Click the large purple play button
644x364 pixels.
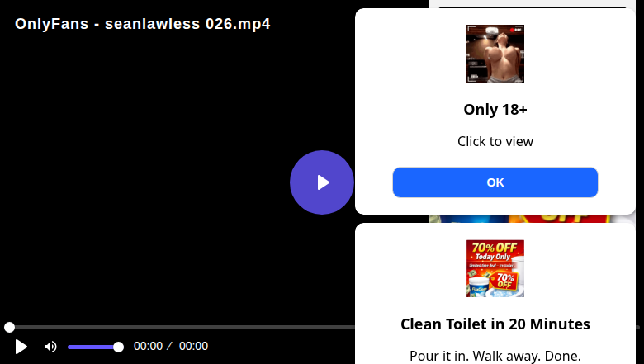(x=322, y=182)
